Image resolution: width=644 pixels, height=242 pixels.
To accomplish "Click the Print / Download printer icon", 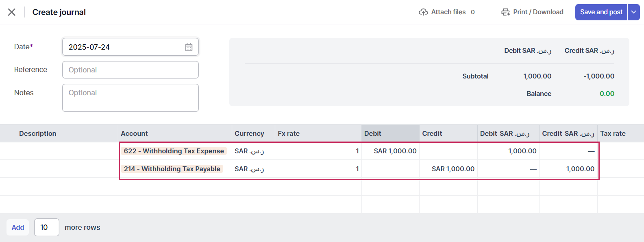I will click(505, 12).
